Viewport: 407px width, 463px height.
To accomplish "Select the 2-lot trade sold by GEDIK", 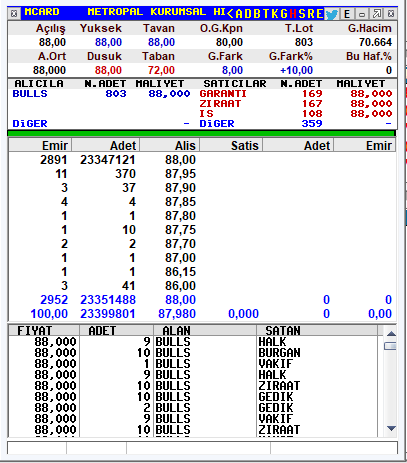I will (x=193, y=408).
